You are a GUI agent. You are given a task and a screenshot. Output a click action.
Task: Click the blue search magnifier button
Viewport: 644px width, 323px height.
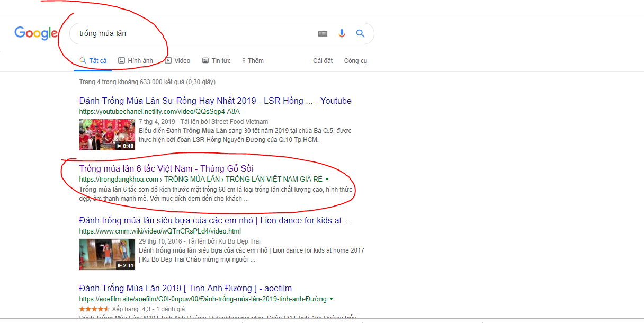click(x=361, y=34)
